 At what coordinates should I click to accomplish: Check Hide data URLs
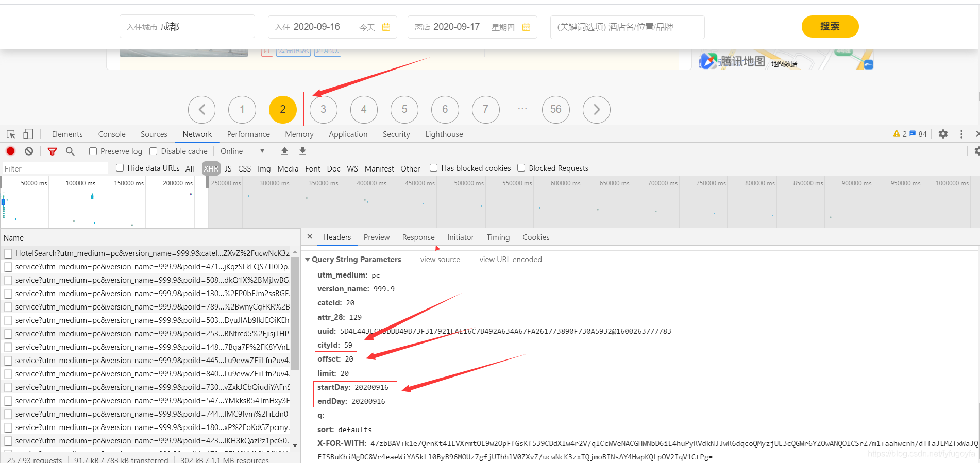pyautogui.click(x=120, y=168)
